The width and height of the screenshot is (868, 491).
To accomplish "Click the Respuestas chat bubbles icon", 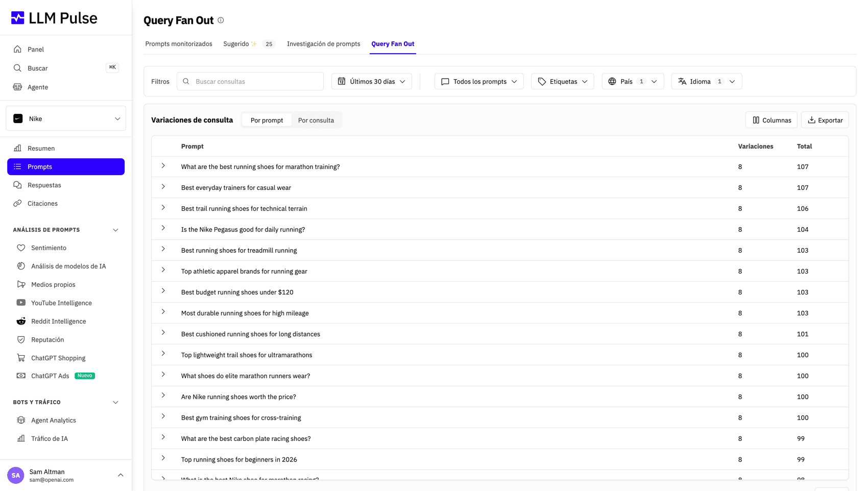I will coord(17,185).
